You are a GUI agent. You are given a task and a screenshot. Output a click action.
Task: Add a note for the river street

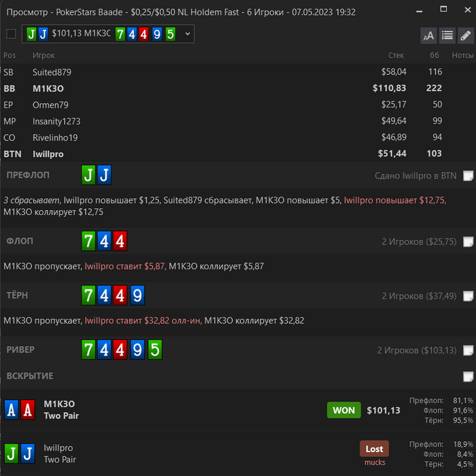tap(468, 350)
